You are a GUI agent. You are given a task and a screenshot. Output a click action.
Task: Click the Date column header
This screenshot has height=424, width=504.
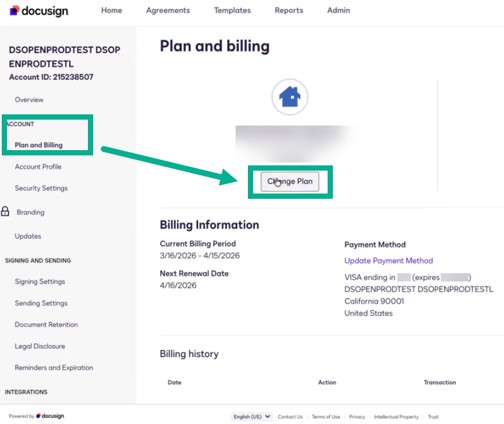[175, 382]
